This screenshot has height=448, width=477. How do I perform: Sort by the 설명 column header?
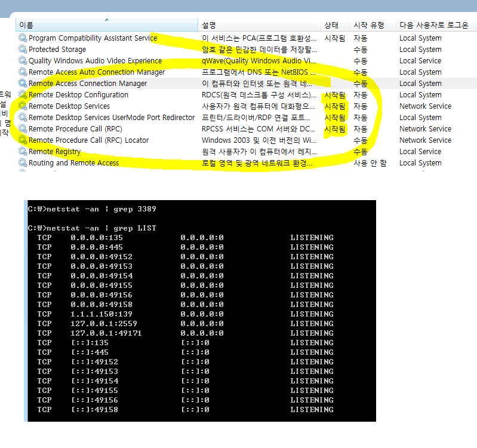[x=259, y=25]
